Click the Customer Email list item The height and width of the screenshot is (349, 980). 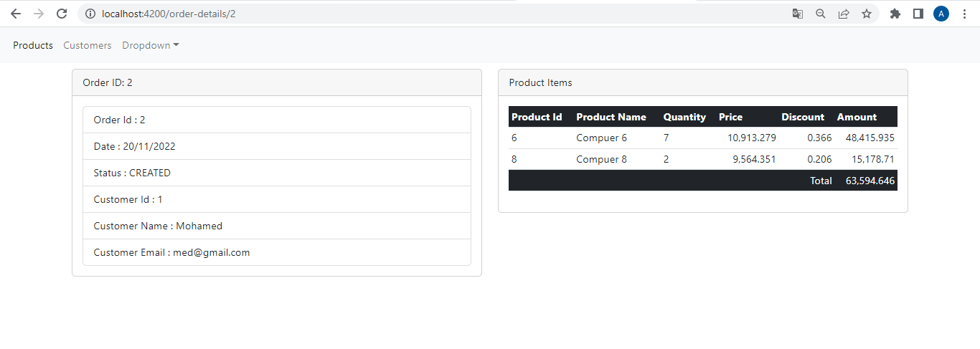click(x=277, y=252)
